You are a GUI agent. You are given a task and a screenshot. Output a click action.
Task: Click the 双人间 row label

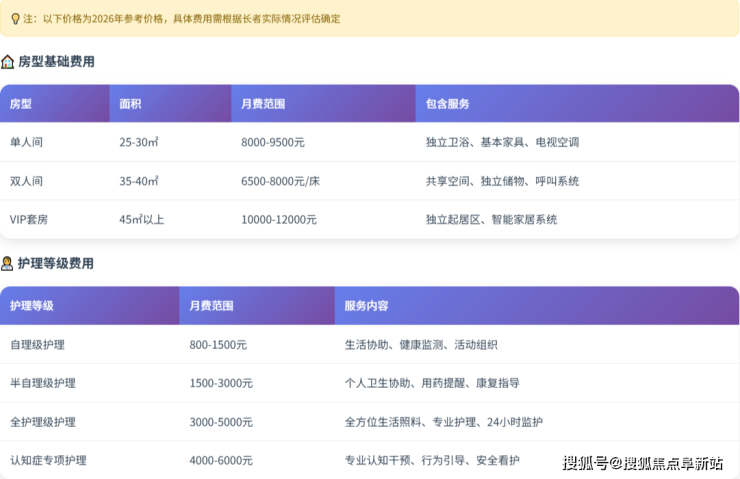[26, 181]
